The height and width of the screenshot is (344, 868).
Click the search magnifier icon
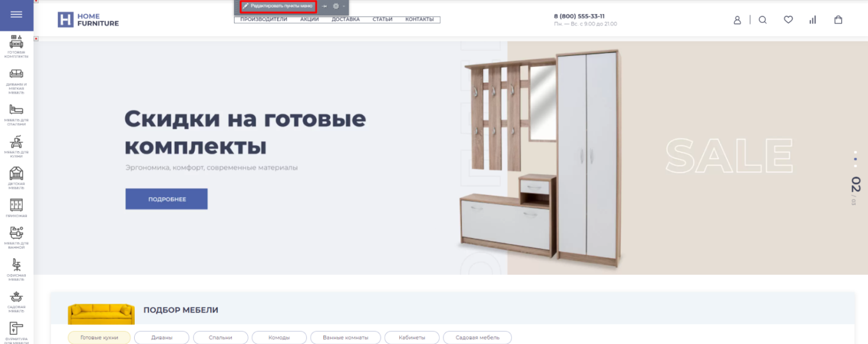(762, 20)
